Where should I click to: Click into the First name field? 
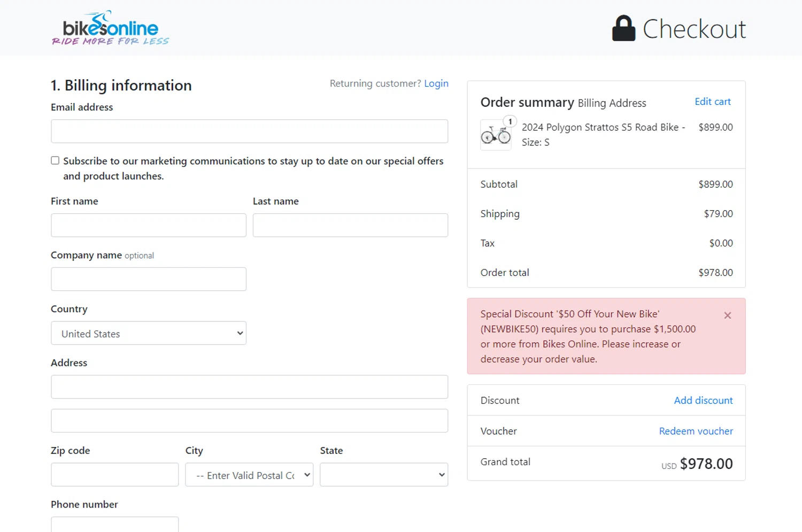click(149, 225)
